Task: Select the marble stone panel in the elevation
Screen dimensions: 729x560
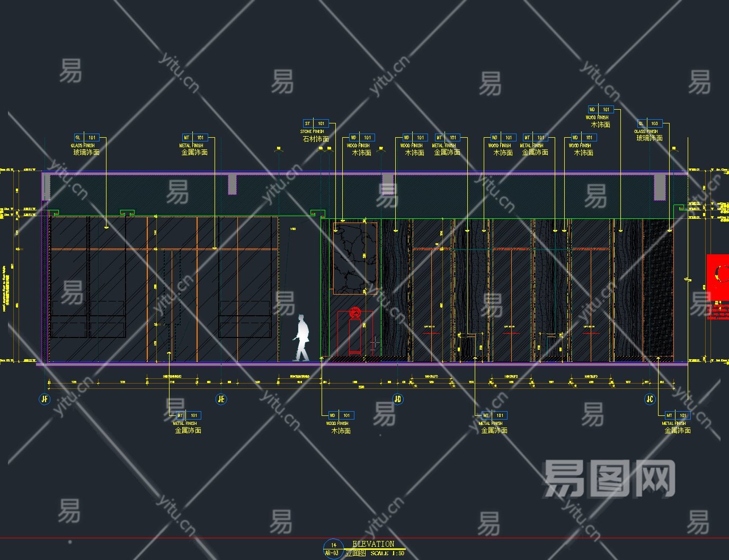Action: pyautogui.click(x=355, y=258)
